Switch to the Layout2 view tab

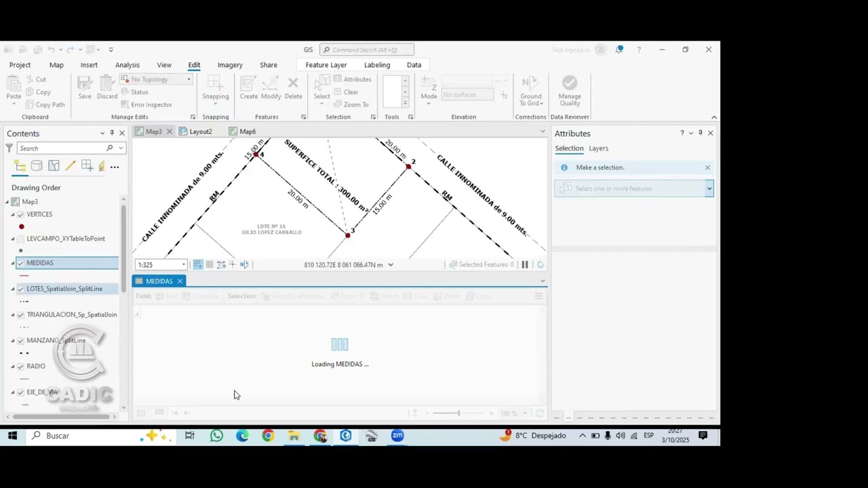(196, 131)
